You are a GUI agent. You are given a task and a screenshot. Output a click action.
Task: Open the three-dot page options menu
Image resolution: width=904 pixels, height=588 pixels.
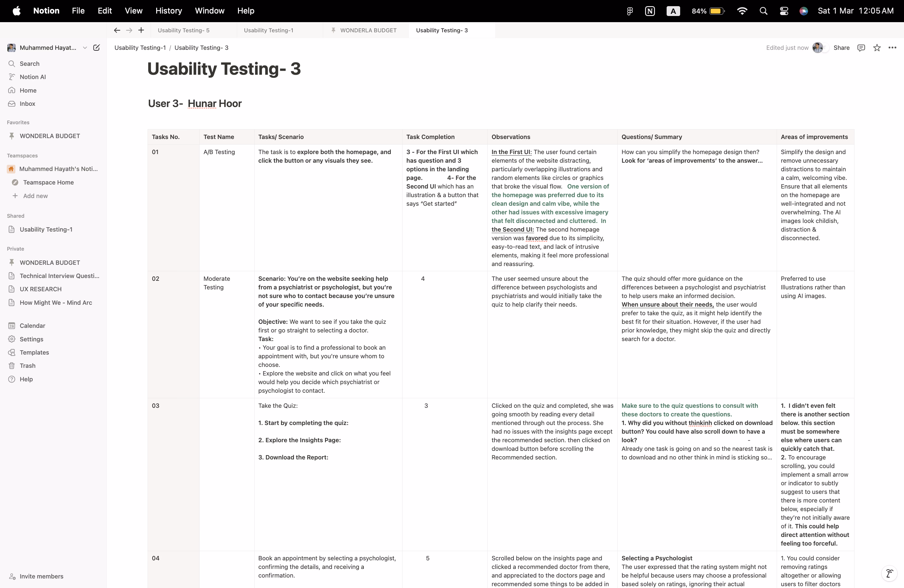[x=892, y=48]
